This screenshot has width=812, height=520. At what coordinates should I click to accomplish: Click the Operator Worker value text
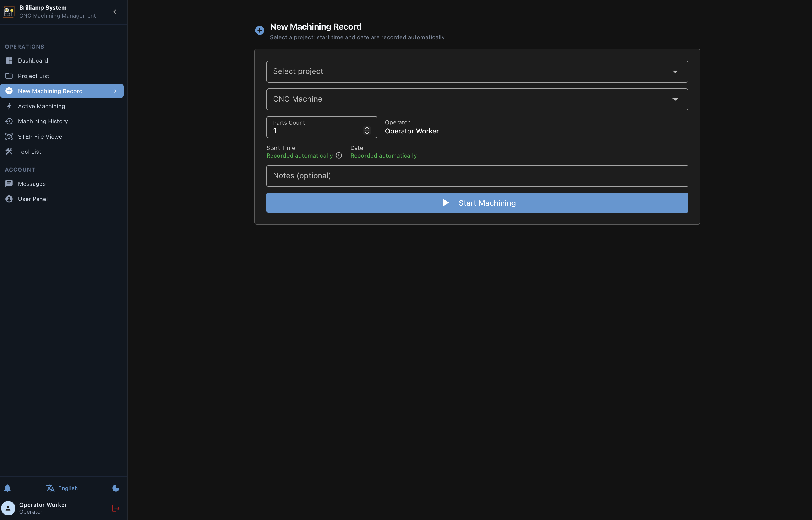pos(412,131)
